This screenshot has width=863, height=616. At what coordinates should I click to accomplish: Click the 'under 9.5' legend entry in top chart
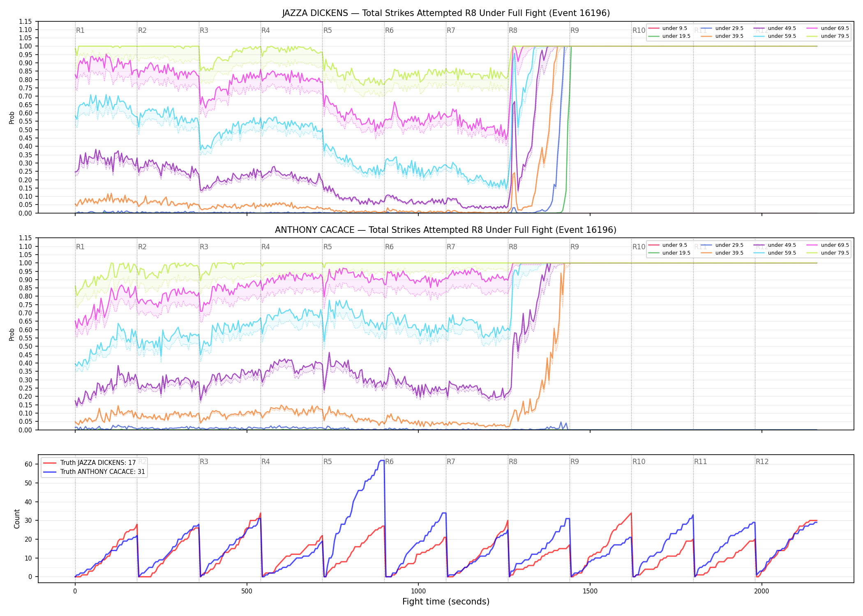pos(668,28)
